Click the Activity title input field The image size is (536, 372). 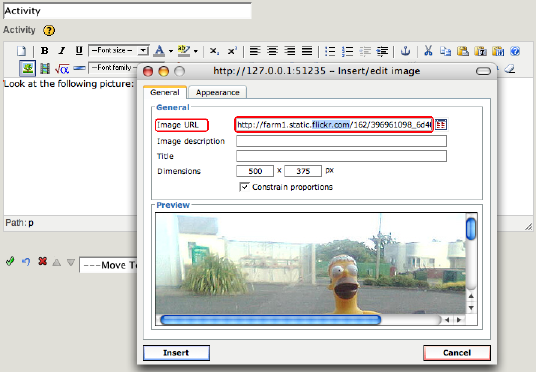127,11
